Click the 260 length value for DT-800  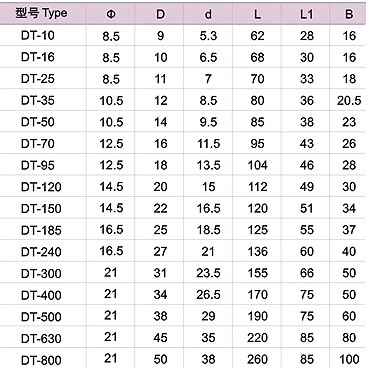pyautogui.click(x=257, y=359)
